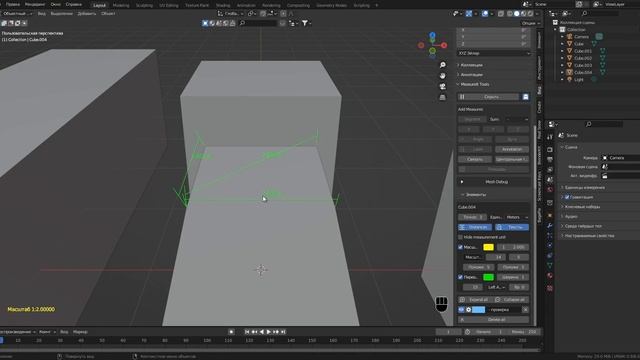
Task: Open the Tool properties tab icon
Action: [x=550, y=137]
